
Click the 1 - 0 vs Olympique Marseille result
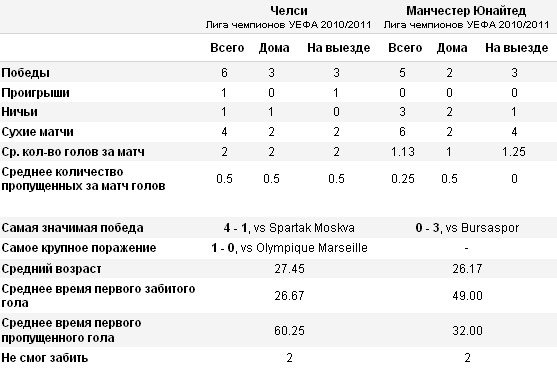[x=289, y=247]
